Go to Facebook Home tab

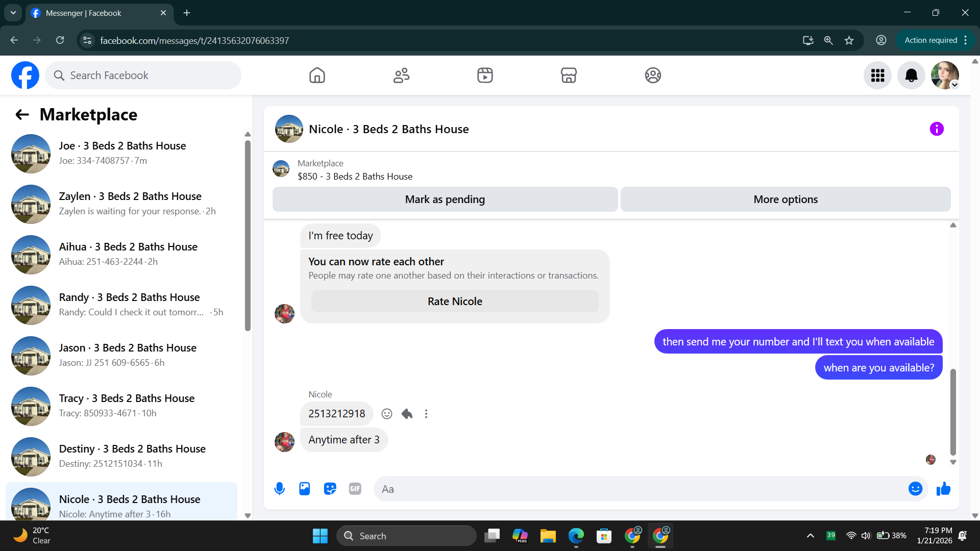[x=317, y=76]
